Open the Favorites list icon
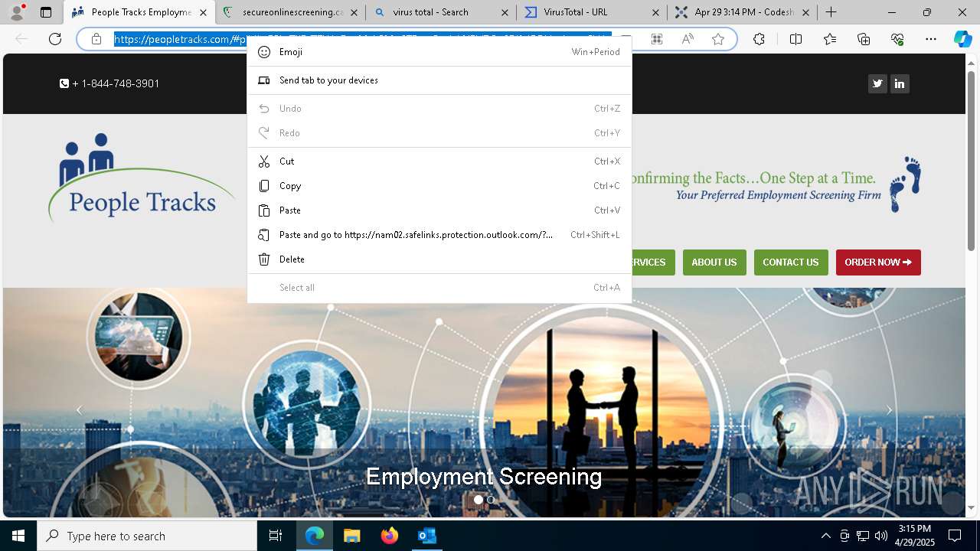 pos(830,39)
